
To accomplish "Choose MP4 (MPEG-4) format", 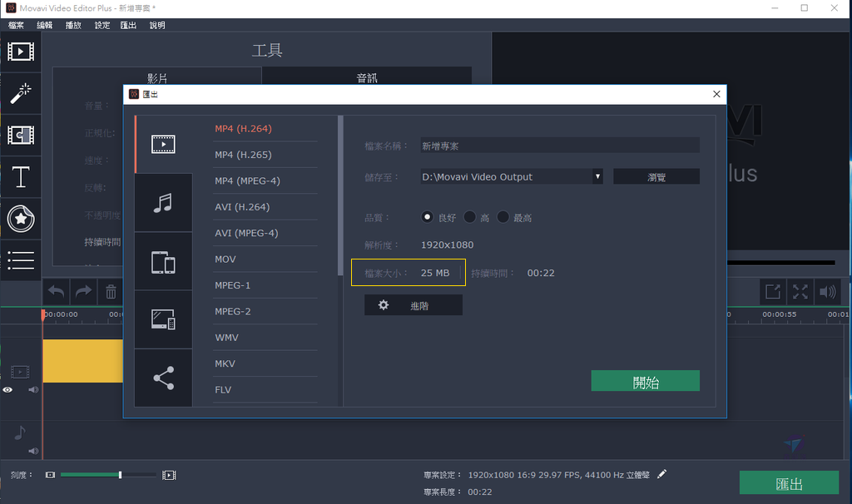I will point(247,180).
